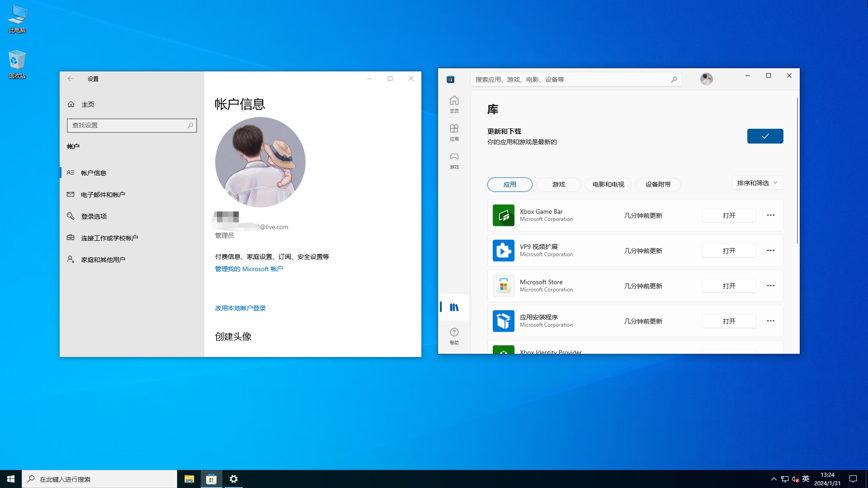Click 管理我的 Microsoft 帐户 link
The width and height of the screenshot is (868, 488).
pos(249,268)
